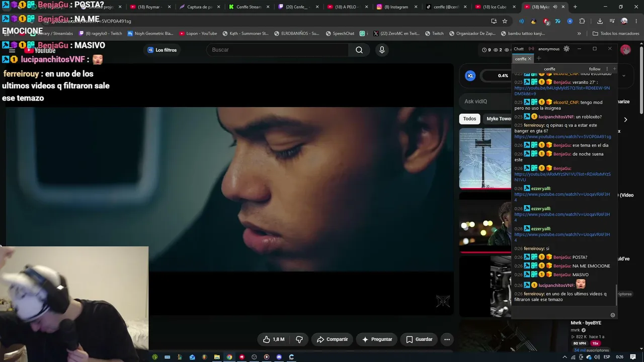Click the taskbar ESP language indicator
Image resolution: width=644 pixels, height=362 pixels.
click(607, 357)
